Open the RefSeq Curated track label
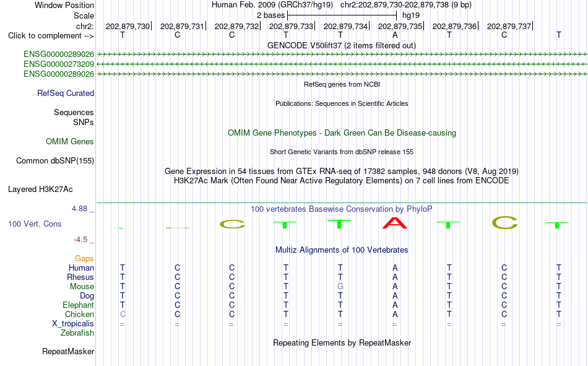Screen dimensions: 588x366 (65, 93)
